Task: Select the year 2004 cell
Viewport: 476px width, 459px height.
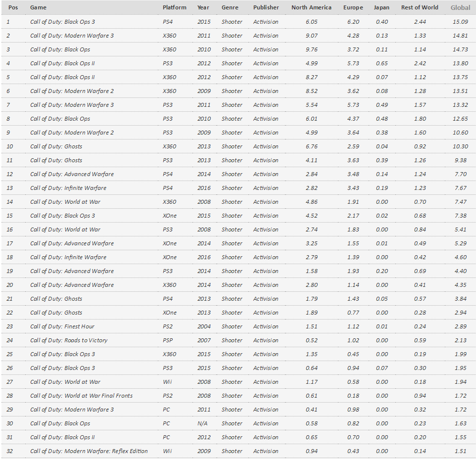Action: point(204,326)
